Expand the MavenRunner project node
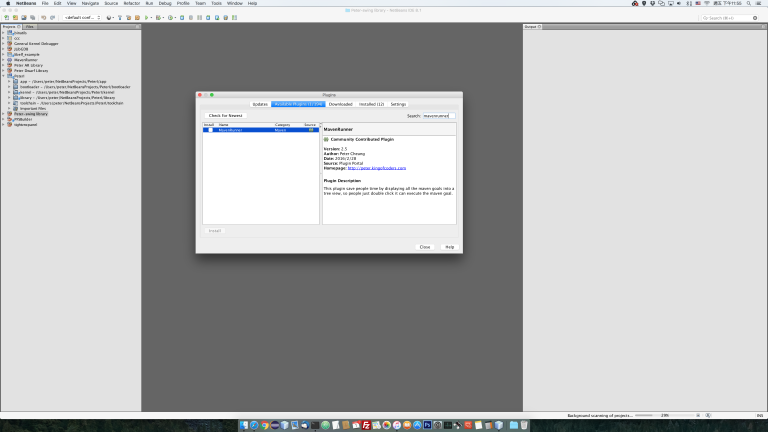Viewport: 768px width, 432px height. tap(3, 60)
